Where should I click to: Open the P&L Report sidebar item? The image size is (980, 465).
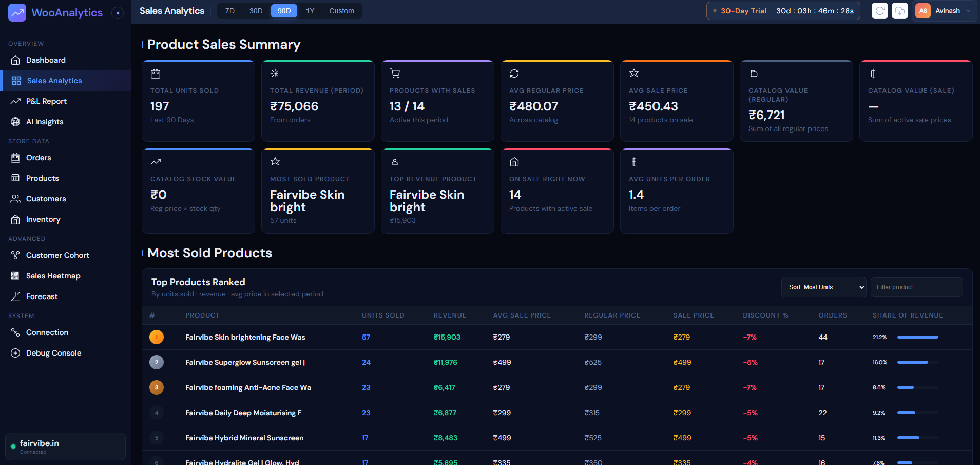point(46,101)
